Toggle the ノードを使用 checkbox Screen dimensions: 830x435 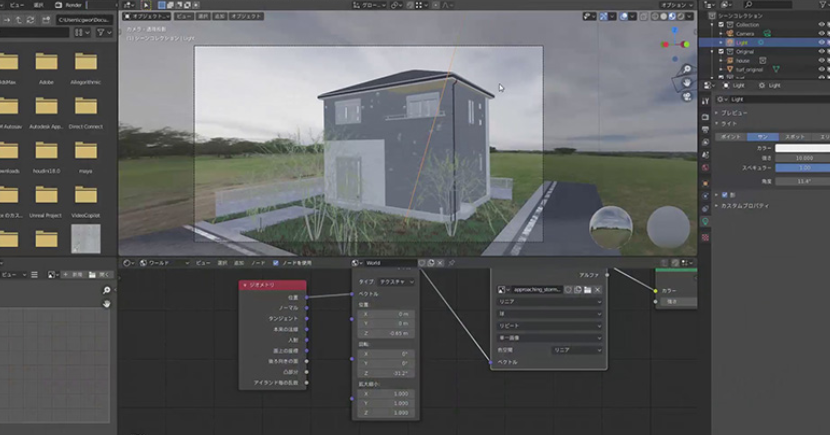point(276,263)
